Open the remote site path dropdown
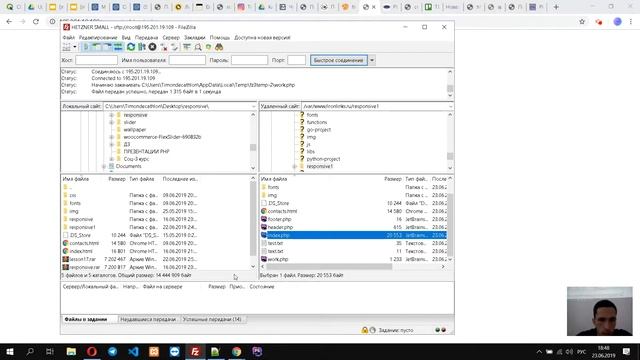The image size is (640, 360). point(450,106)
